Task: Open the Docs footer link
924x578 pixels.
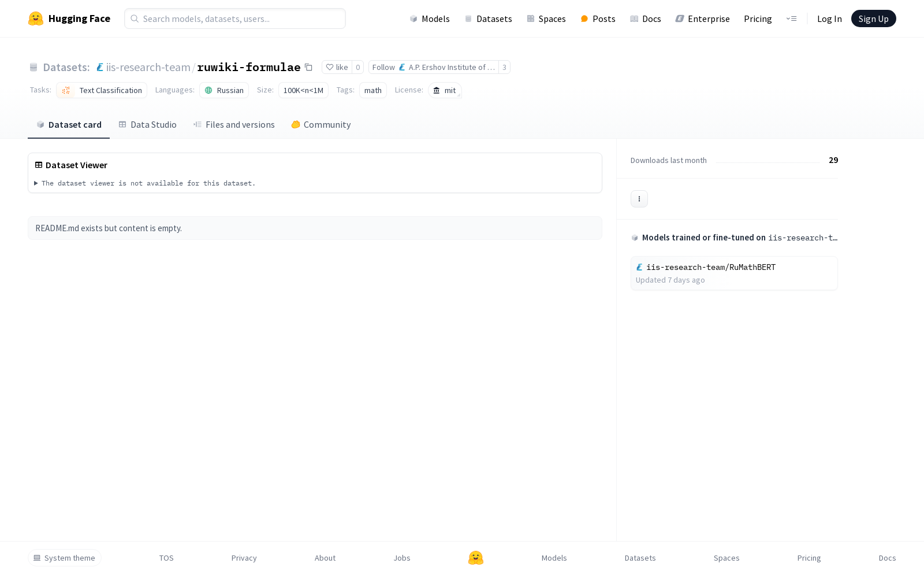Action: [x=888, y=558]
